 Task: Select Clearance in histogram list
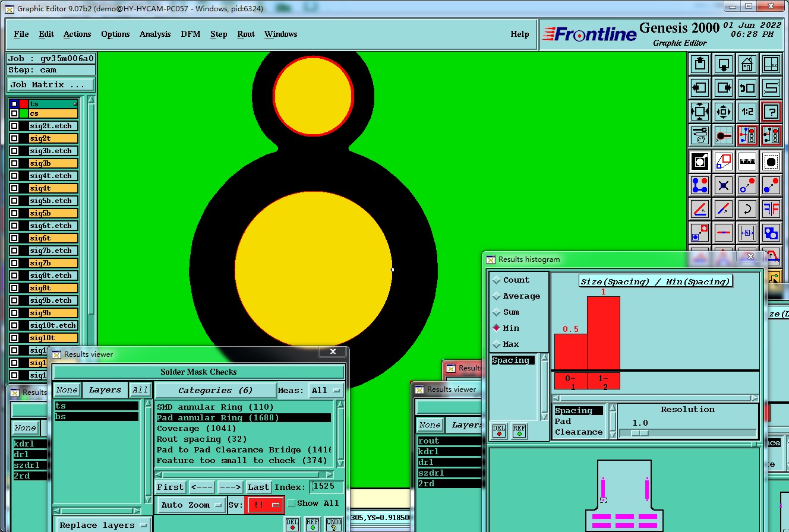[x=579, y=432]
